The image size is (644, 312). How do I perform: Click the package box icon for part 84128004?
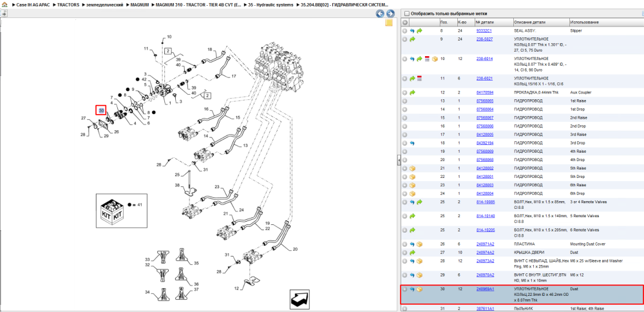click(412, 193)
